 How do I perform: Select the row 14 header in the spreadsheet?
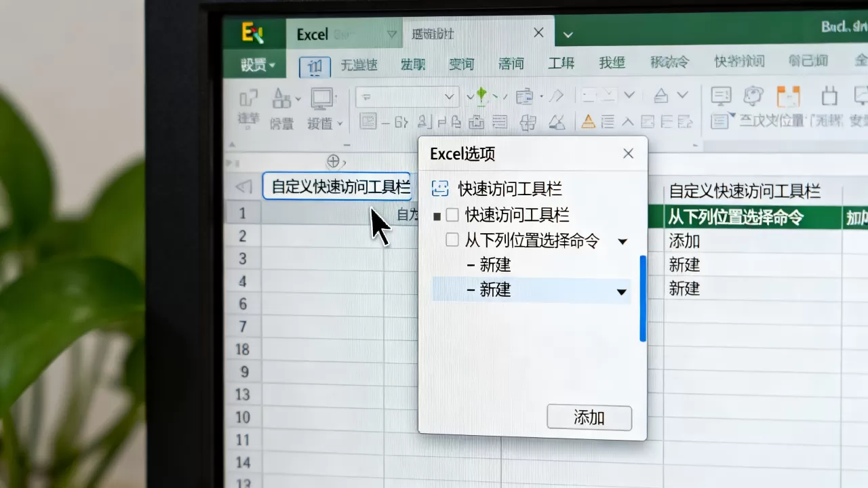(243, 463)
